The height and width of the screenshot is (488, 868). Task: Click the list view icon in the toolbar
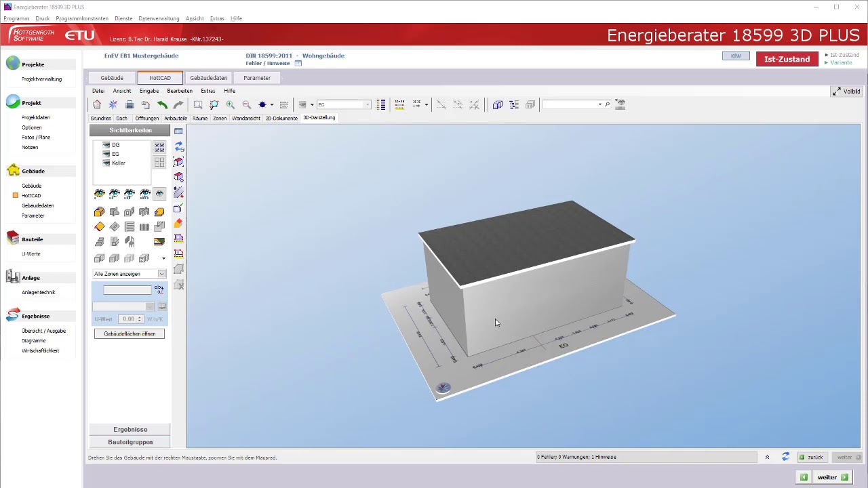point(284,104)
